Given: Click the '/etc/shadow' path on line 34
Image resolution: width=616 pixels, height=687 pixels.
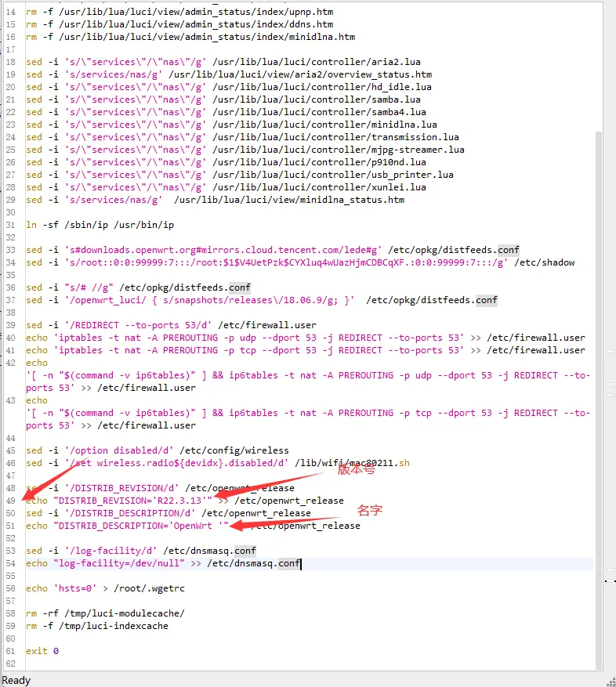Looking at the screenshot, I should [x=544, y=262].
